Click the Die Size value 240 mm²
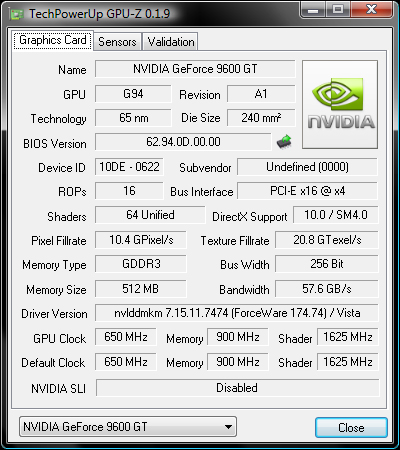Screen dimensions: 400x450 click(261, 118)
